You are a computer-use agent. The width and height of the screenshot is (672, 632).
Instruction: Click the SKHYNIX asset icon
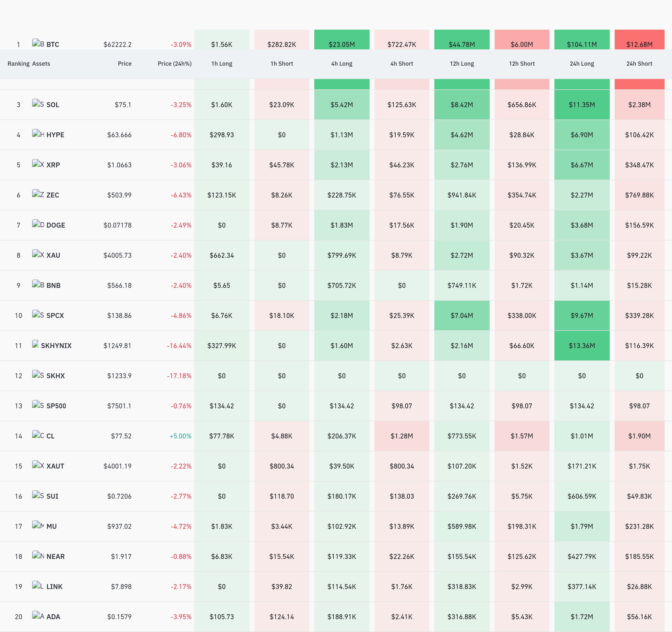coord(36,344)
